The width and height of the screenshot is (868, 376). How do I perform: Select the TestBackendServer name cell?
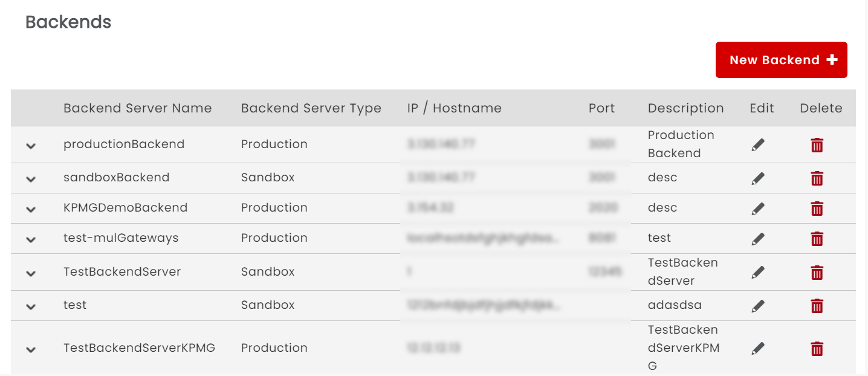[122, 271]
